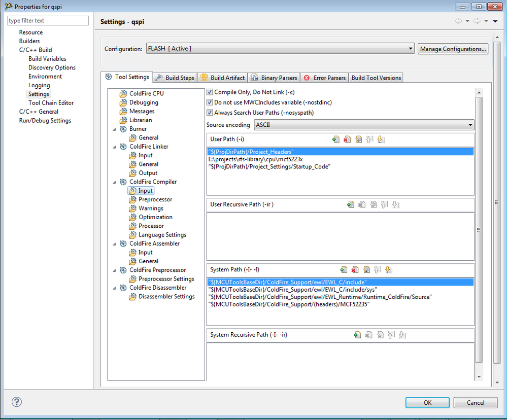Open the view menu triangle in header

(495, 21)
